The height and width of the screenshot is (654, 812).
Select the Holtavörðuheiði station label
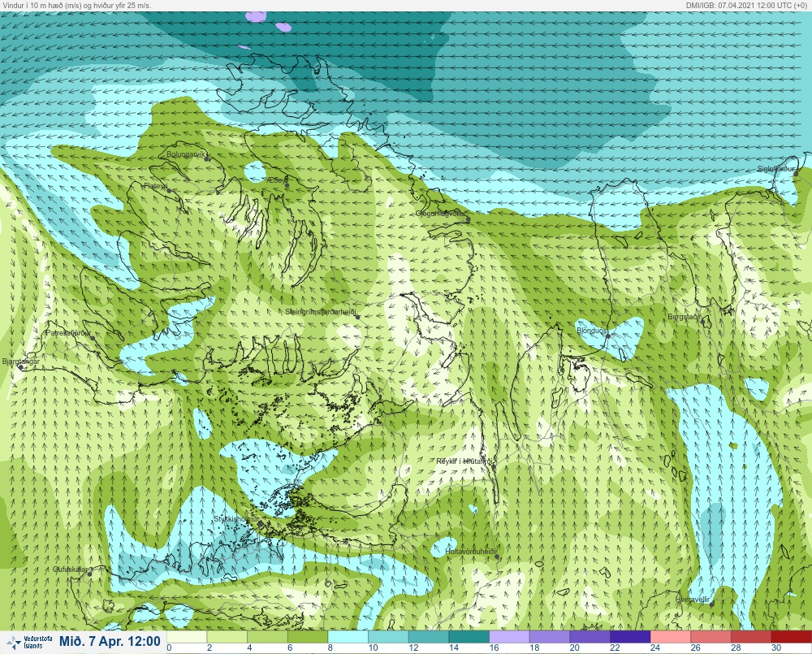[x=471, y=552]
